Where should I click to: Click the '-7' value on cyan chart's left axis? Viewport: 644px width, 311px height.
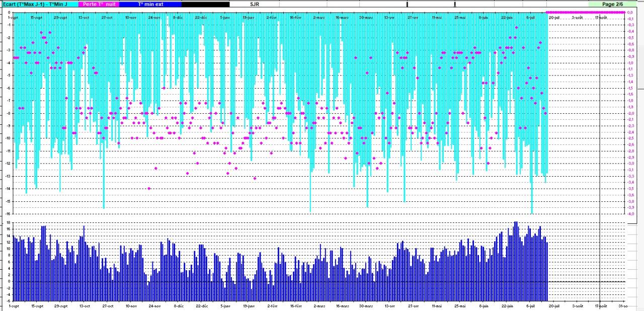(9, 100)
